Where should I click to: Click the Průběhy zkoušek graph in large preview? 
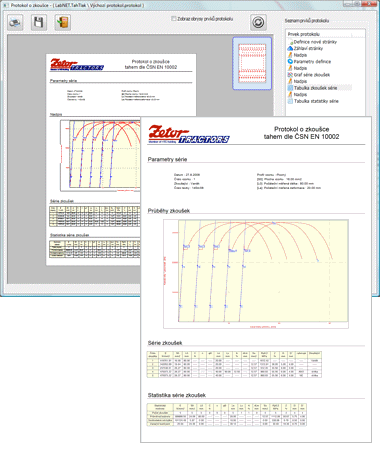[256, 274]
